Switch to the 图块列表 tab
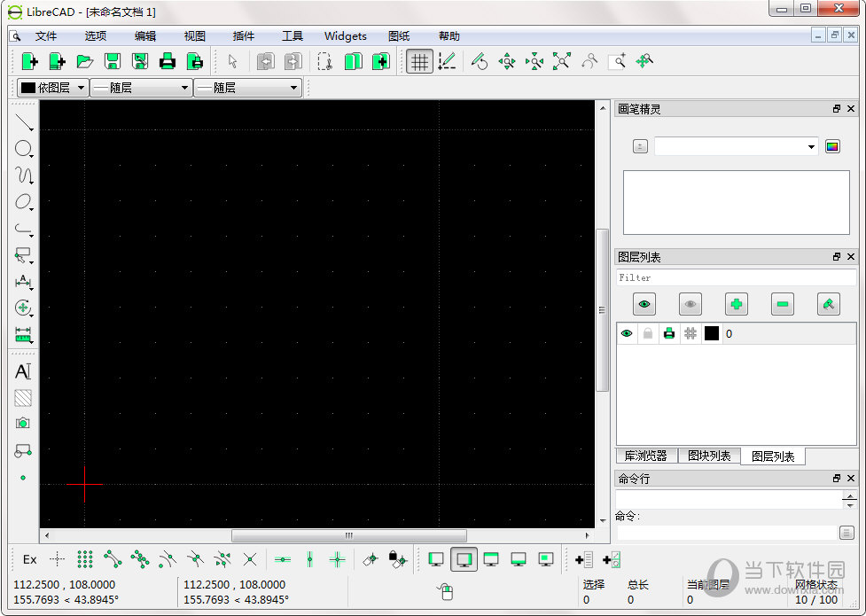The height and width of the screenshot is (616, 866). pos(709,456)
